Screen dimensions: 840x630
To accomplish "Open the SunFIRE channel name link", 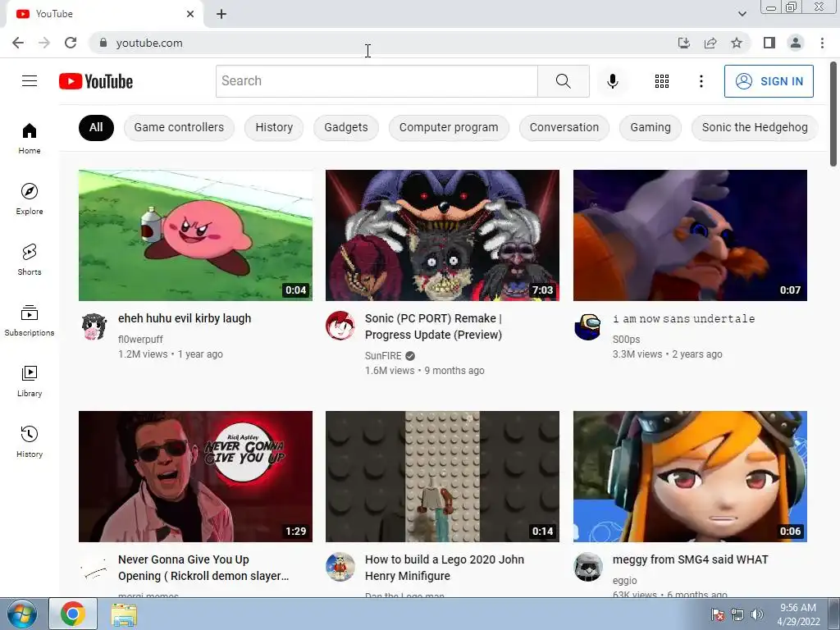I will [383, 356].
